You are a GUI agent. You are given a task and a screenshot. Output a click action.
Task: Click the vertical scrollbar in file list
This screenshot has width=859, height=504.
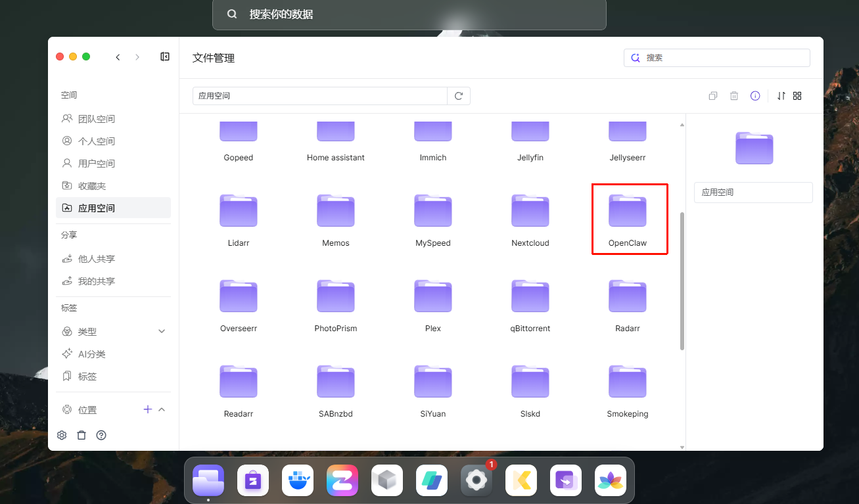coord(682,281)
